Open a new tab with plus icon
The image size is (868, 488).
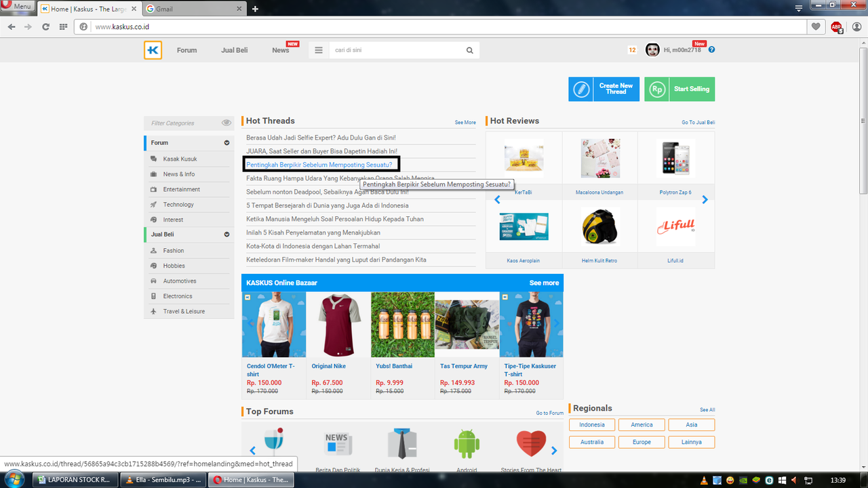pyautogui.click(x=255, y=9)
